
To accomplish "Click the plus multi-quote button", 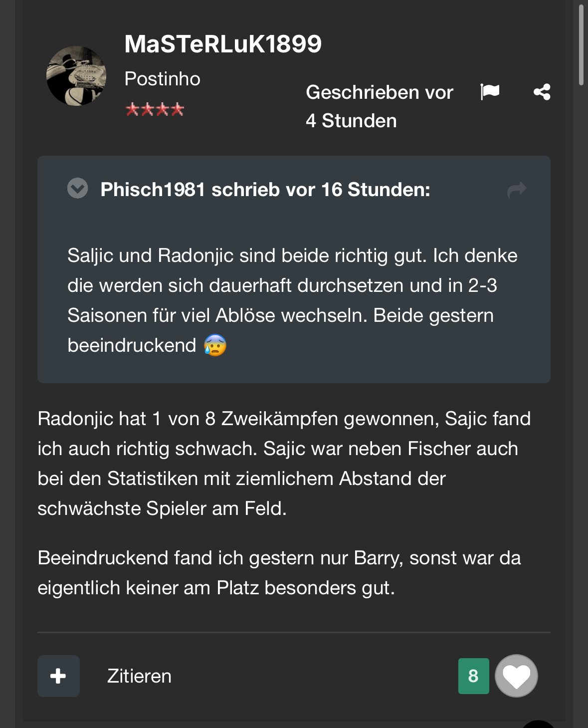I will (58, 676).
